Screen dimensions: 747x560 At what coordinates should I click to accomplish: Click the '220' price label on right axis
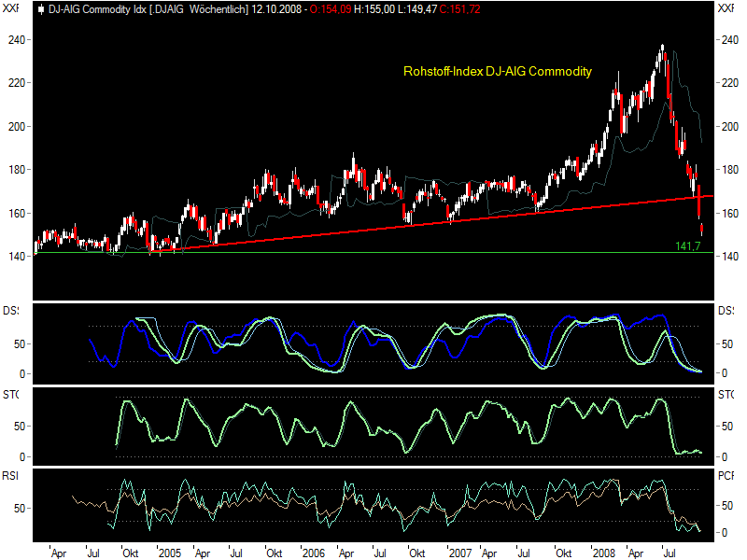729,83
